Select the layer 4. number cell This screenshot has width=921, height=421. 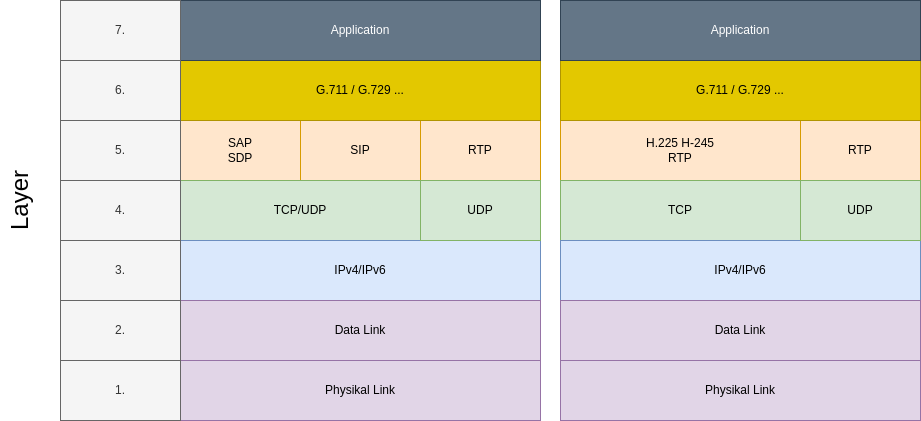tap(120, 210)
